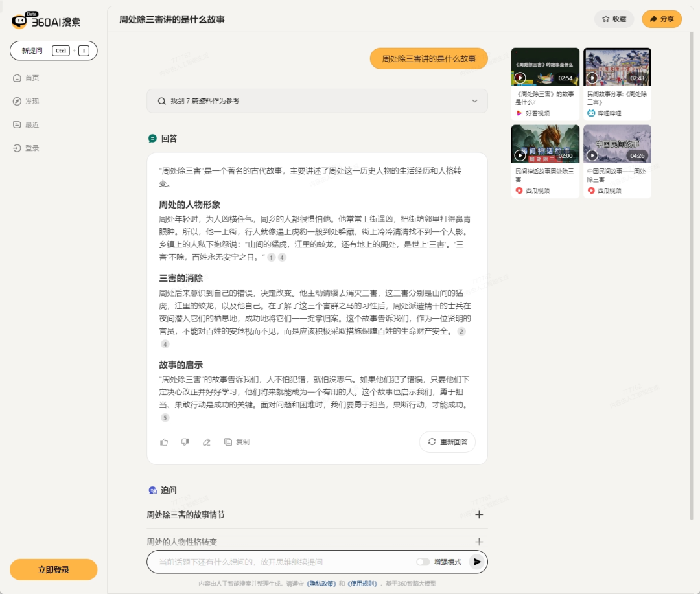
Task: Open video title 民间故事分享:《周处除三害》
Action: 616,98
